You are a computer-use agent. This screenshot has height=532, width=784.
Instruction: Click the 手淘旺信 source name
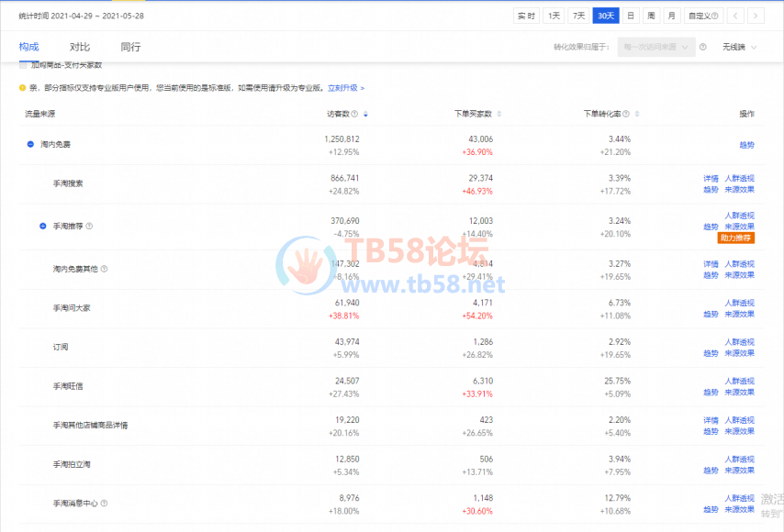pyautogui.click(x=68, y=386)
